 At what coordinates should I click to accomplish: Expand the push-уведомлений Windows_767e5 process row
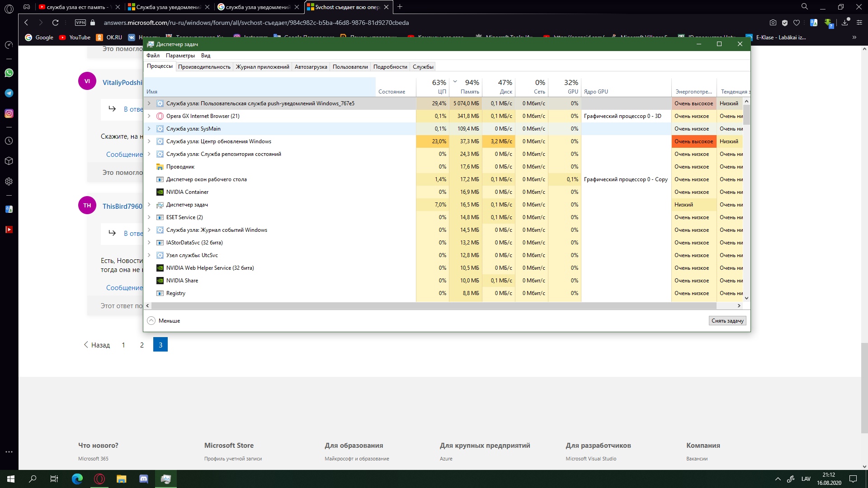click(x=149, y=103)
